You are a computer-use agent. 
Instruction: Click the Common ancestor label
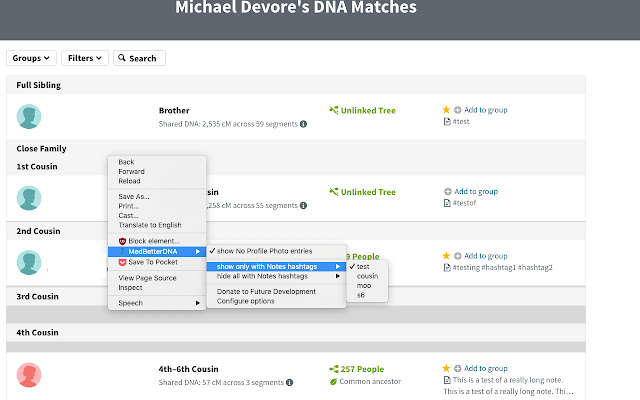[370, 382]
